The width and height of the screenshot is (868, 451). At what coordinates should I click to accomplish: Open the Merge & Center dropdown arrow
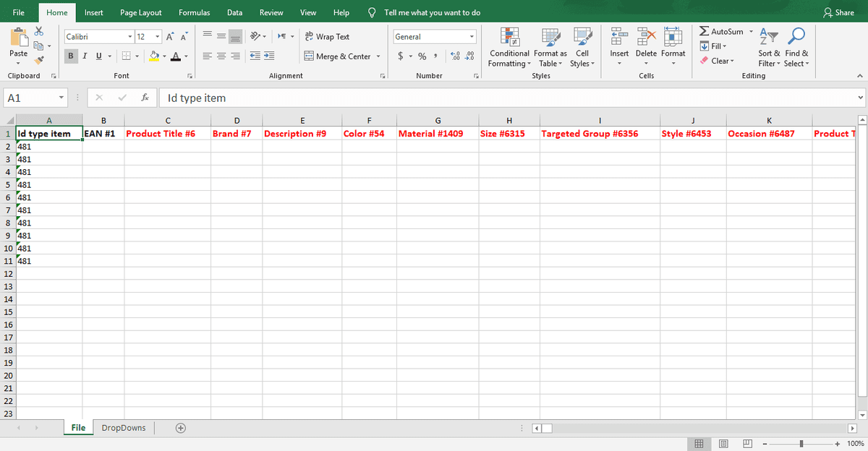(378, 56)
